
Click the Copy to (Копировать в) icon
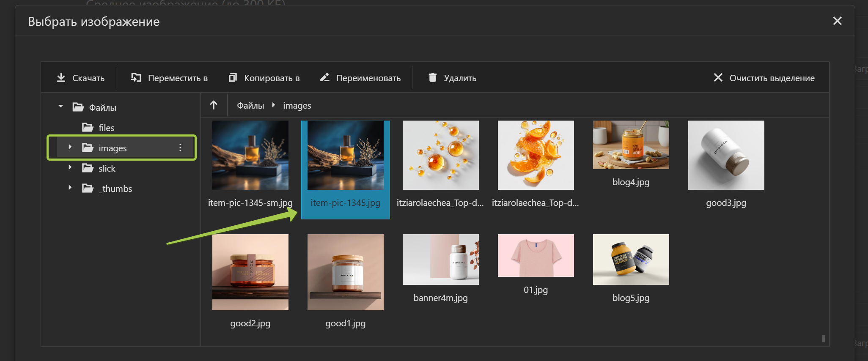pos(233,78)
